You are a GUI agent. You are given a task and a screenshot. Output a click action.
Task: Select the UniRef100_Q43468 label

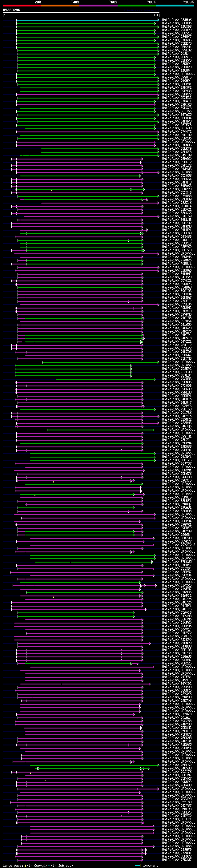point(176,236)
